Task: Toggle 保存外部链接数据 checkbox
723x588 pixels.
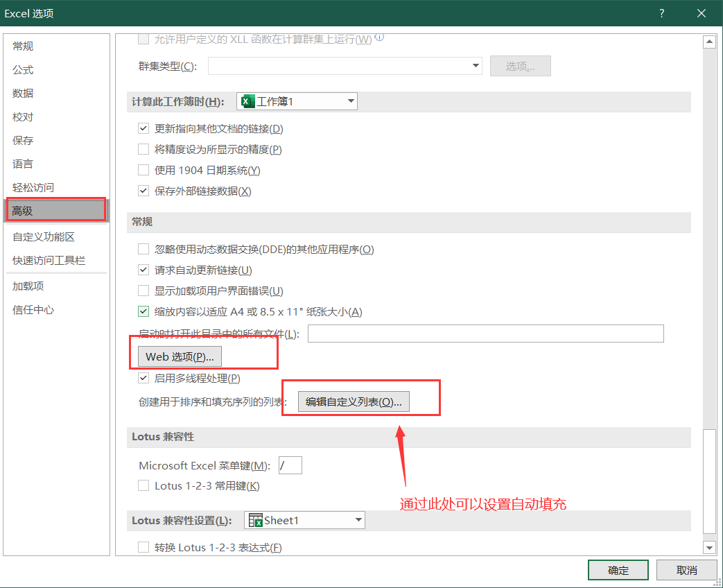Action: point(143,191)
